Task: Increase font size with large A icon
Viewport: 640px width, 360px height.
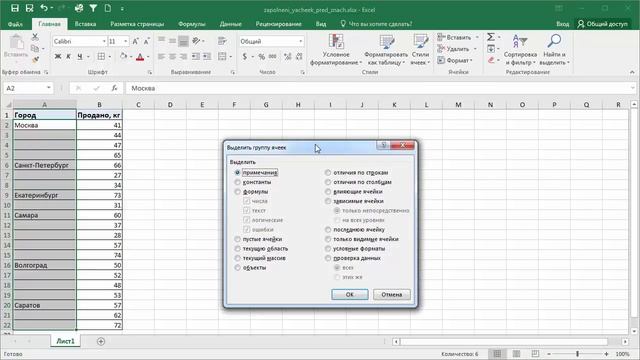Action: (136, 41)
